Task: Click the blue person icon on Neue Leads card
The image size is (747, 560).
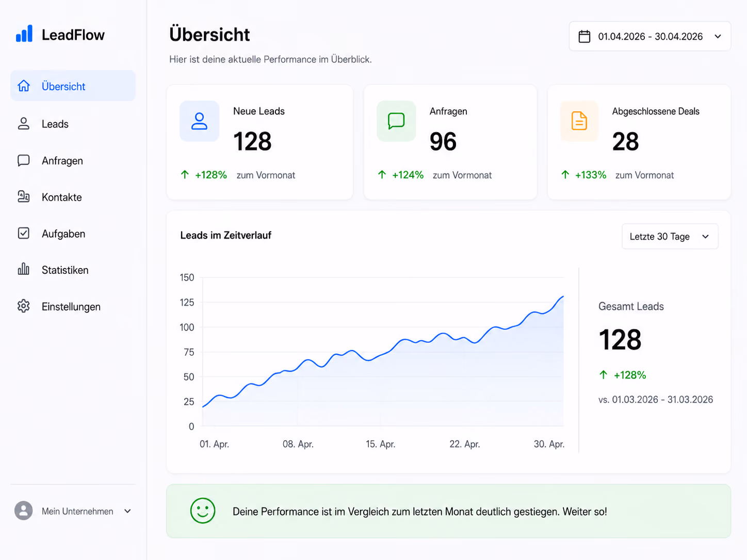Action: pyautogui.click(x=199, y=121)
